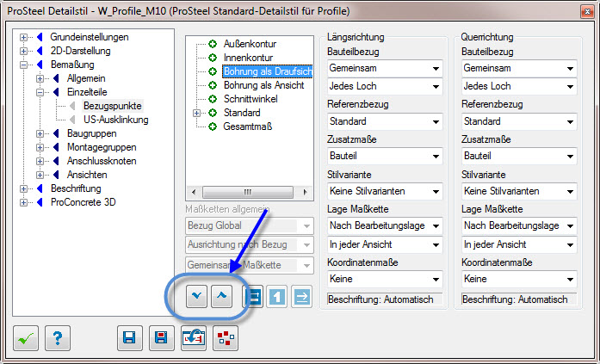Open help via blue question mark button
600x364 pixels.
click(58, 338)
